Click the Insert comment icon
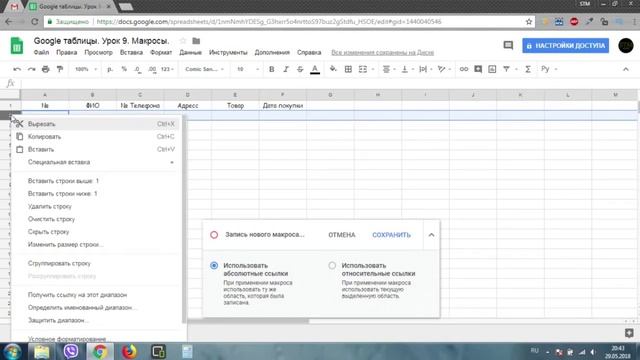The image size is (640, 360). point(478,69)
